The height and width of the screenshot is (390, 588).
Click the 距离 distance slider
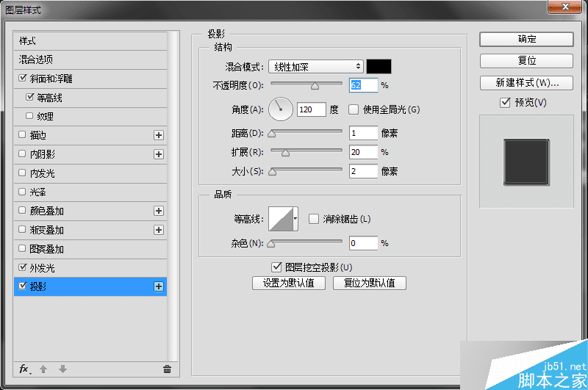click(x=306, y=133)
